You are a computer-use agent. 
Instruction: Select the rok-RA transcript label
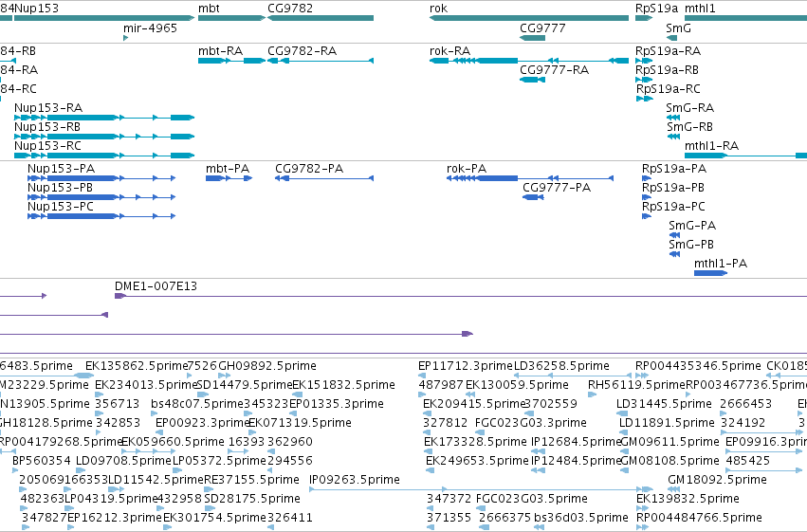tap(449, 51)
